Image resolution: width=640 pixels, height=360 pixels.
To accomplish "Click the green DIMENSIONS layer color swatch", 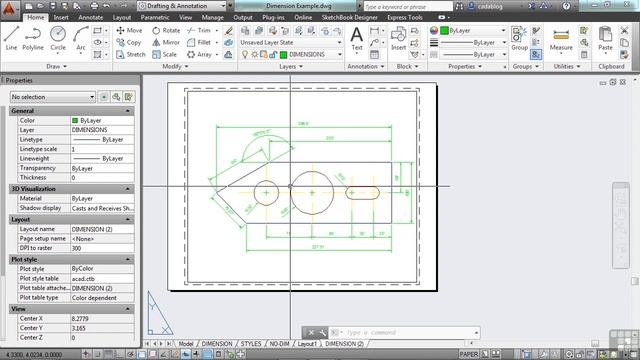I will point(283,54).
